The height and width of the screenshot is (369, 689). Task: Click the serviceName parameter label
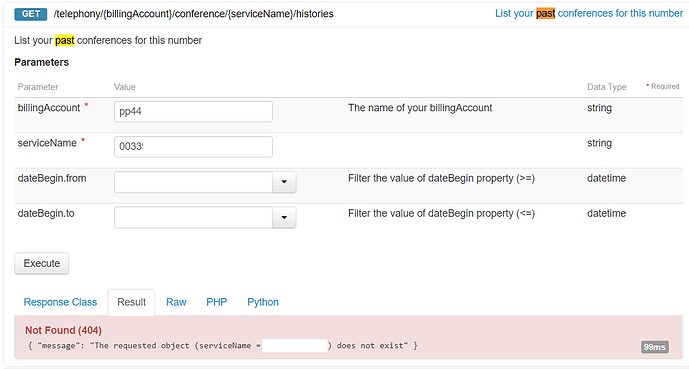pyautogui.click(x=47, y=143)
